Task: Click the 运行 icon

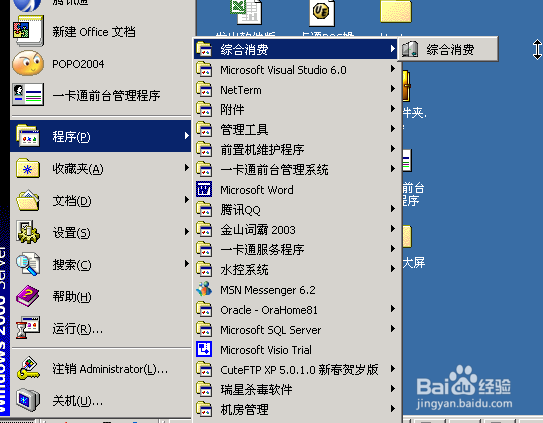Action: (x=28, y=327)
